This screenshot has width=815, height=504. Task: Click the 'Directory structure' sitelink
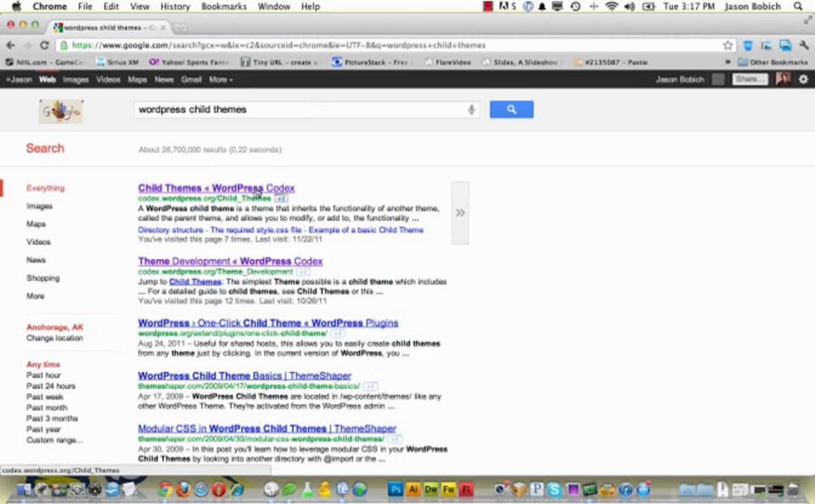click(170, 230)
